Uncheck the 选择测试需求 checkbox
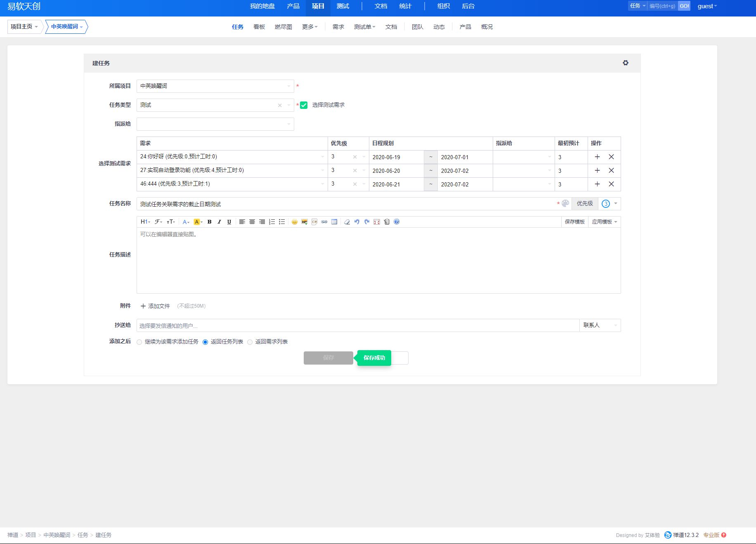The height and width of the screenshot is (544, 756). (x=304, y=105)
